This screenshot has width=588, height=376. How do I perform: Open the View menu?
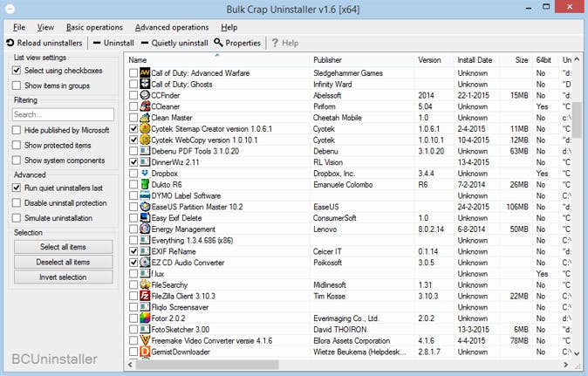[45, 27]
